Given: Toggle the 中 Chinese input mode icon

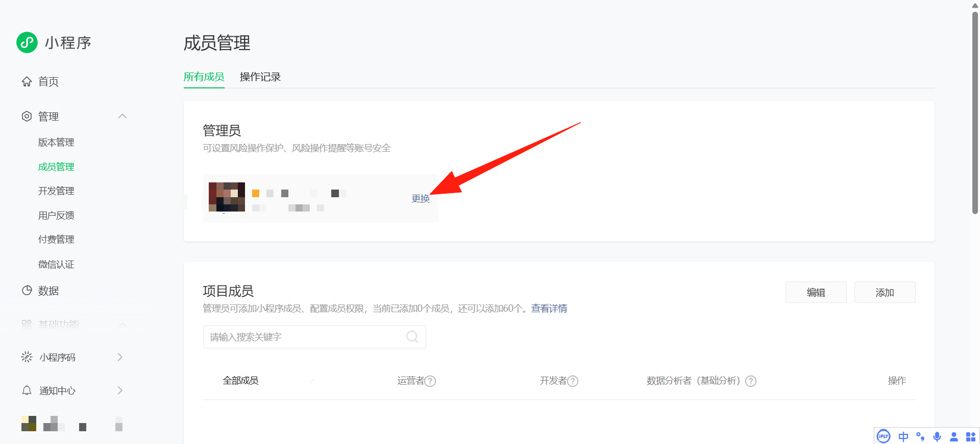Looking at the screenshot, I should [903, 436].
